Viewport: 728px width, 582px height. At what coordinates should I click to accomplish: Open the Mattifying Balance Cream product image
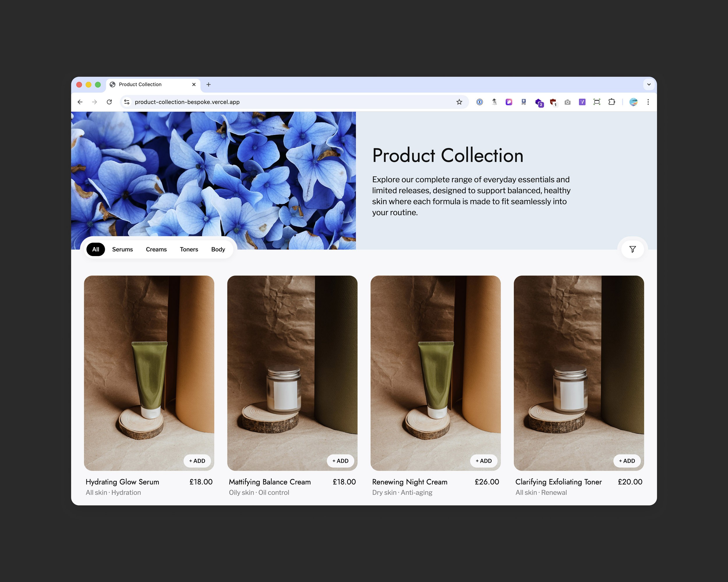tap(292, 364)
